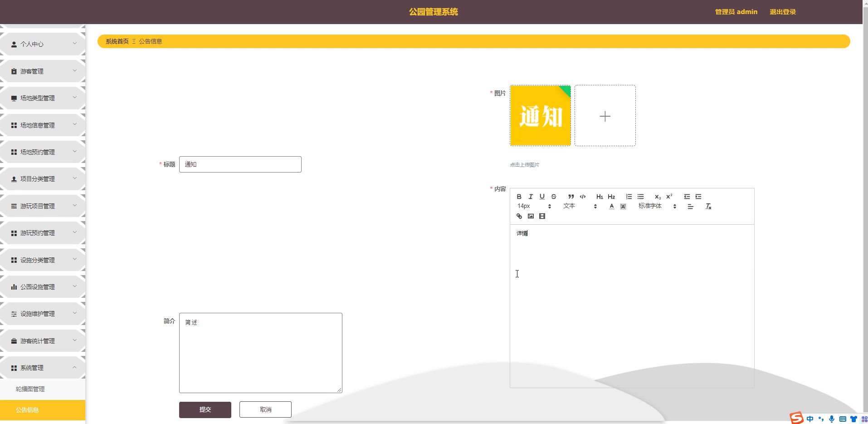Click the 简介 textarea
Image resolution: width=868 pixels, height=424 pixels.
[x=261, y=353]
